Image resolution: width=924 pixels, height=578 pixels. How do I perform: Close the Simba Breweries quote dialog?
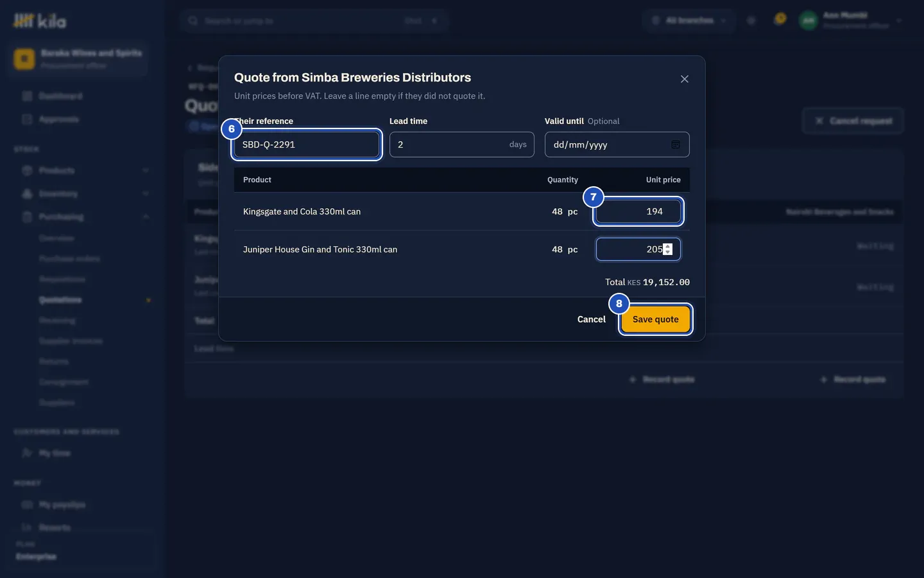click(685, 79)
